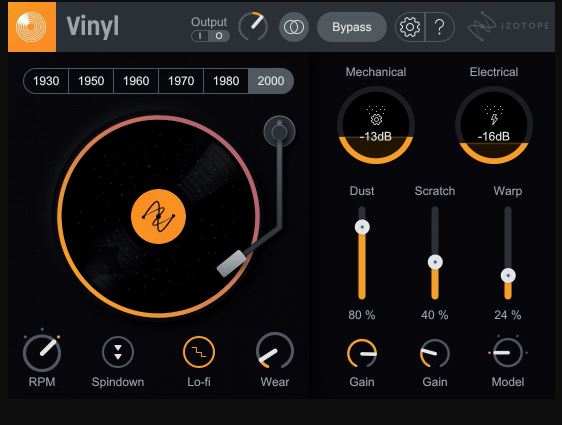Click the orange record center label
The image size is (562, 425).
158,216
